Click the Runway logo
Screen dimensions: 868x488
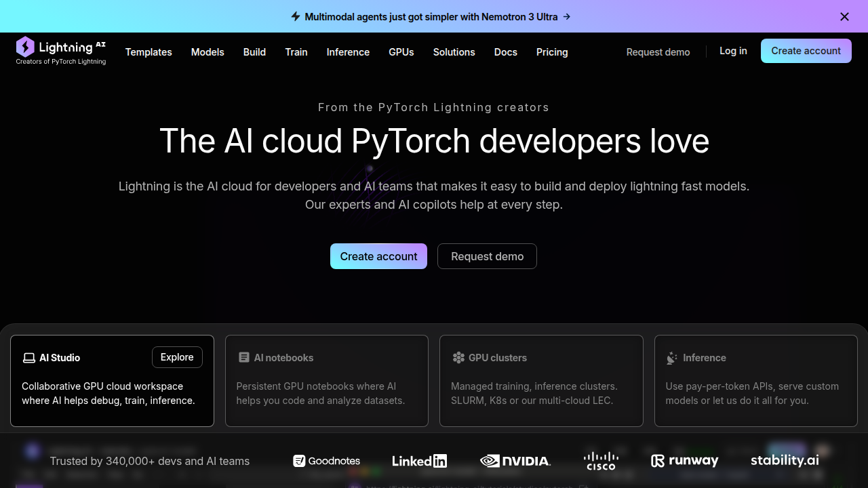(x=684, y=461)
